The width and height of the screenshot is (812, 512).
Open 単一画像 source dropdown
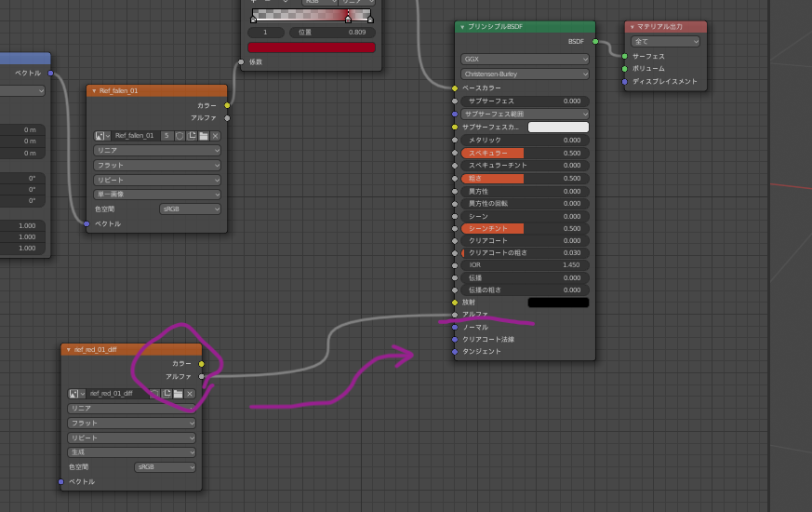tap(157, 195)
